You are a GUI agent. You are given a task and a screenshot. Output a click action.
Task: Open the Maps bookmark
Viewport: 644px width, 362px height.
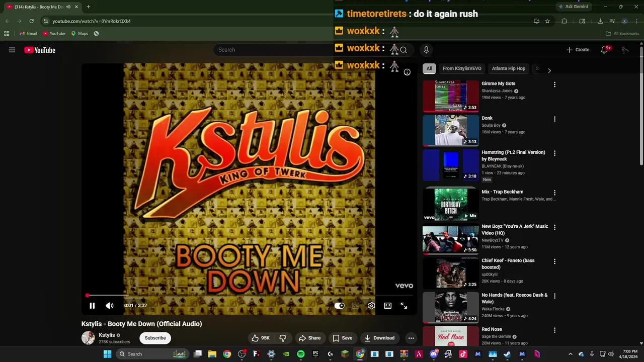(79, 34)
